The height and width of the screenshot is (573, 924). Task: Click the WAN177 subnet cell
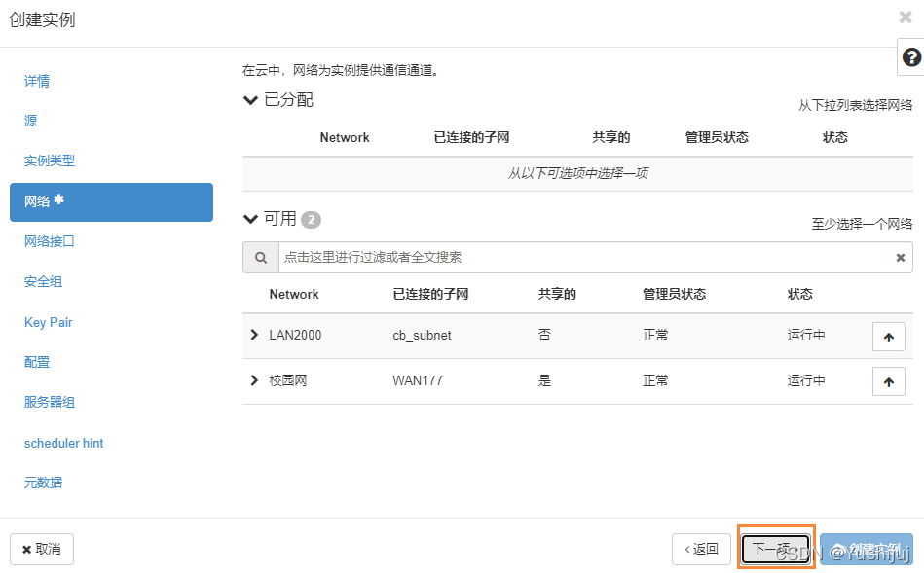click(418, 380)
